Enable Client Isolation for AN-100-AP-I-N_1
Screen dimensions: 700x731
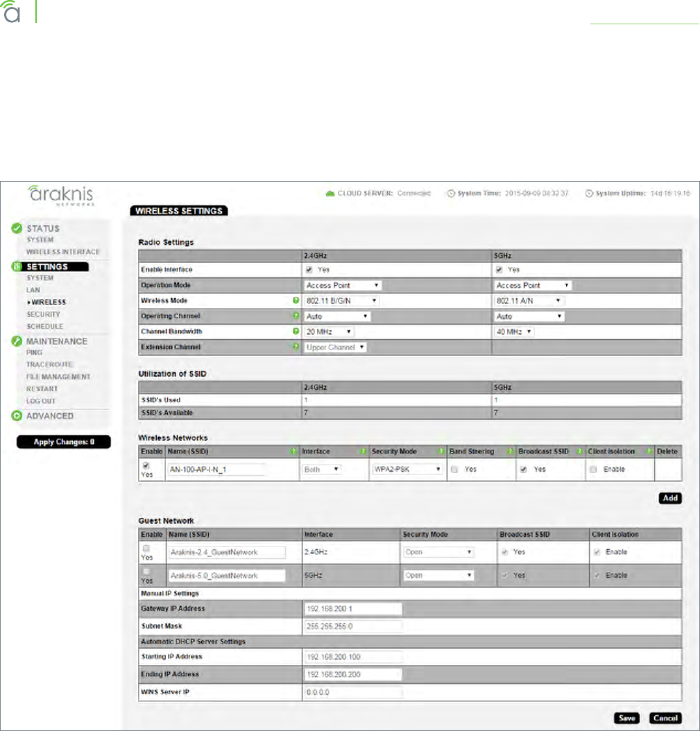coord(592,470)
